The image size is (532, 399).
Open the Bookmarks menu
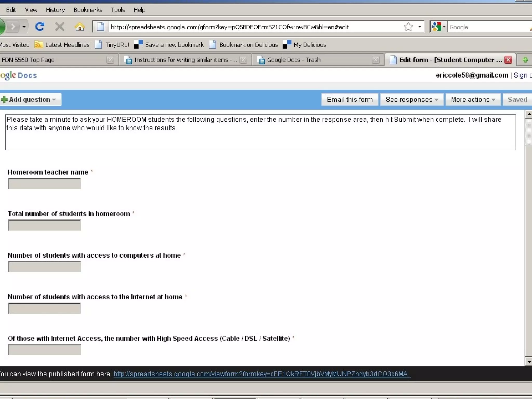(88, 10)
